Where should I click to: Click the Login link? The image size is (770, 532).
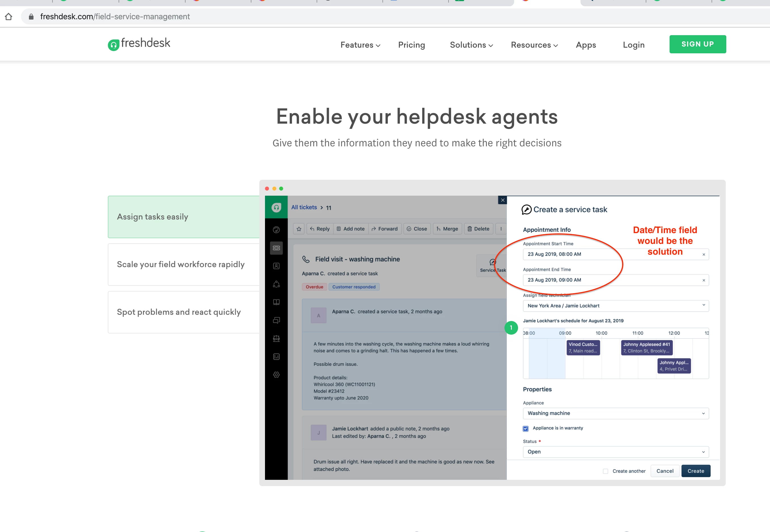click(634, 45)
